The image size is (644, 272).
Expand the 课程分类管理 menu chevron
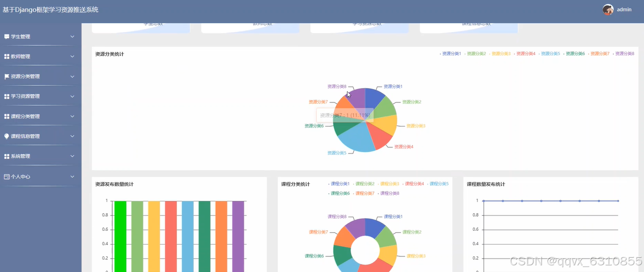click(x=73, y=116)
